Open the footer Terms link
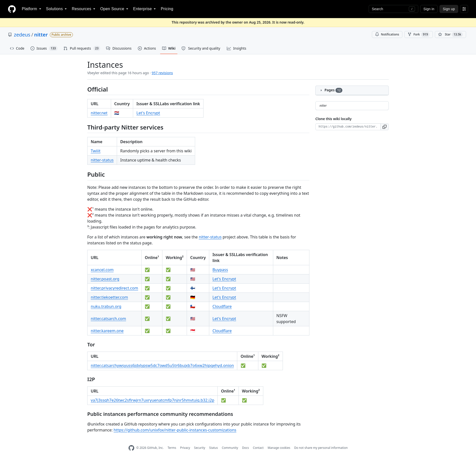The width and height of the screenshot is (476, 461). tap(172, 448)
